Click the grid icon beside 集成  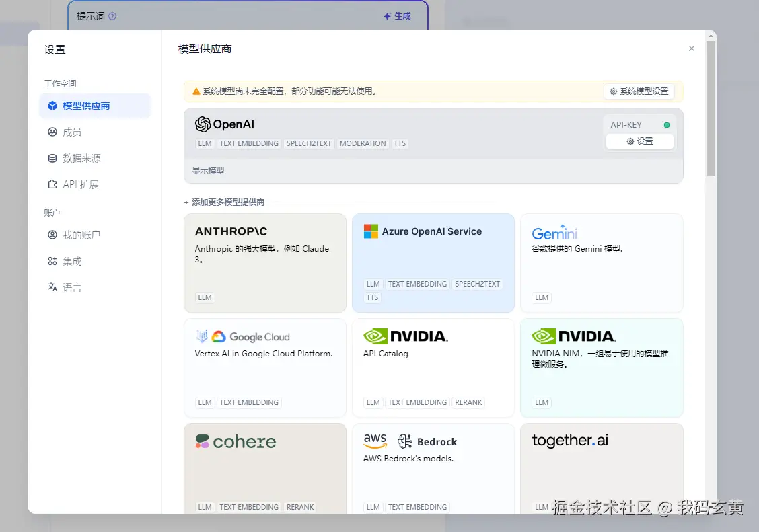52,261
